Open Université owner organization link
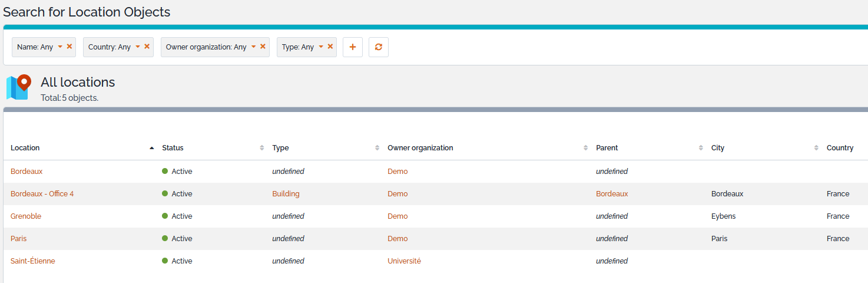 tap(404, 261)
